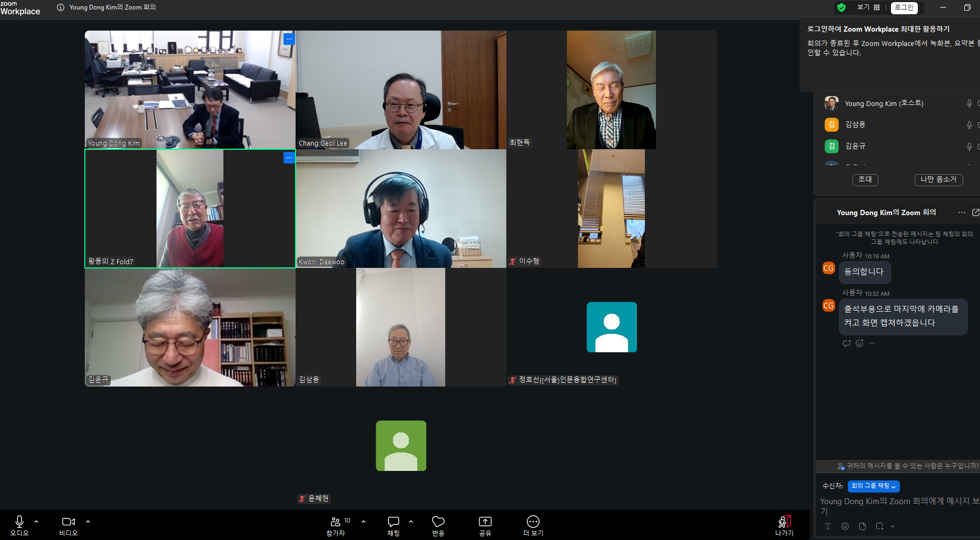The height and width of the screenshot is (540, 980).
Task: Open the 회의 그룹 채팅 recipient dropdown
Action: pyautogui.click(x=874, y=486)
